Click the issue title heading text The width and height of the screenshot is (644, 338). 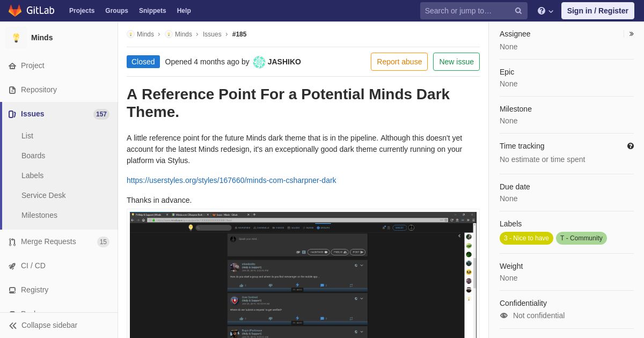coord(288,103)
